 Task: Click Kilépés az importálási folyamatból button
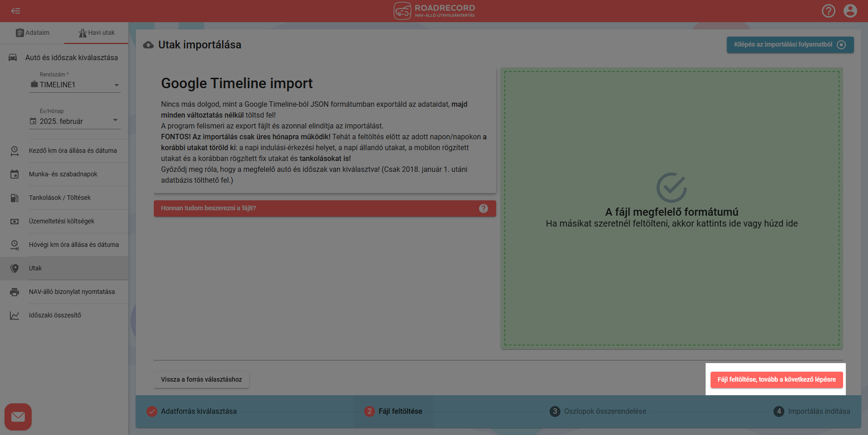click(790, 45)
